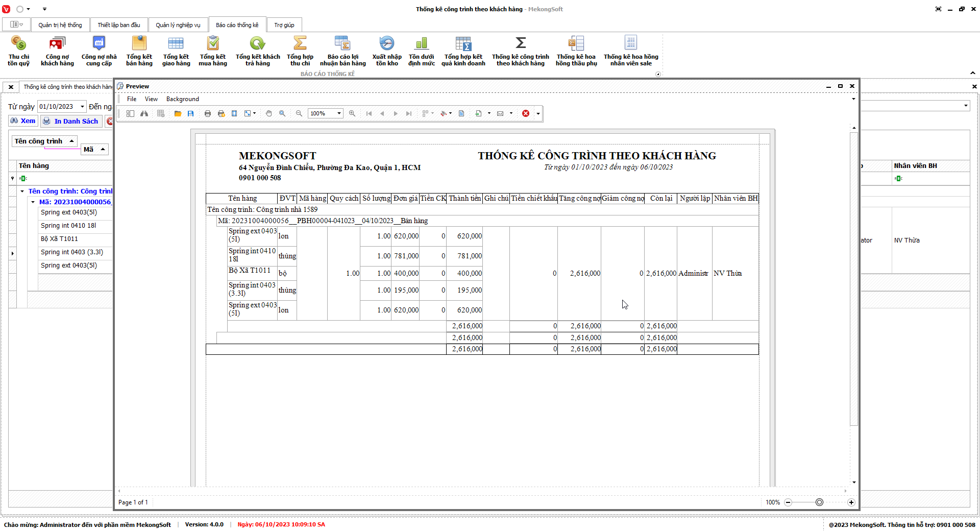Click the Xem button

pyautogui.click(x=23, y=121)
